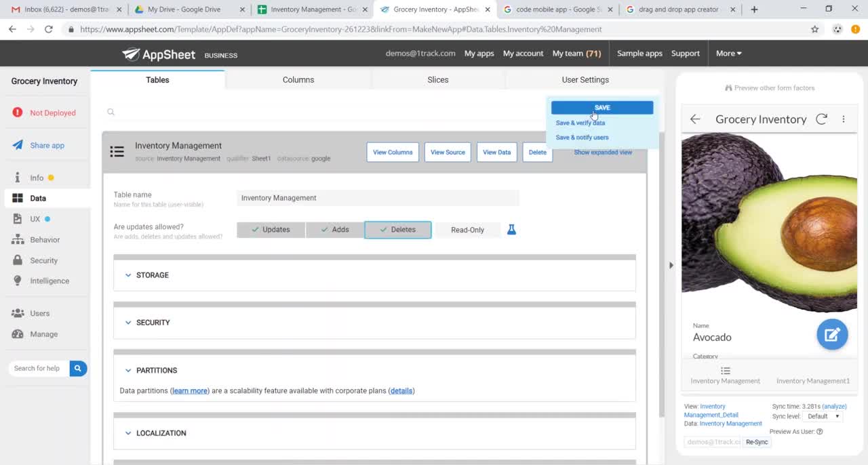Switch to the Columns tab

[x=298, y=80]
